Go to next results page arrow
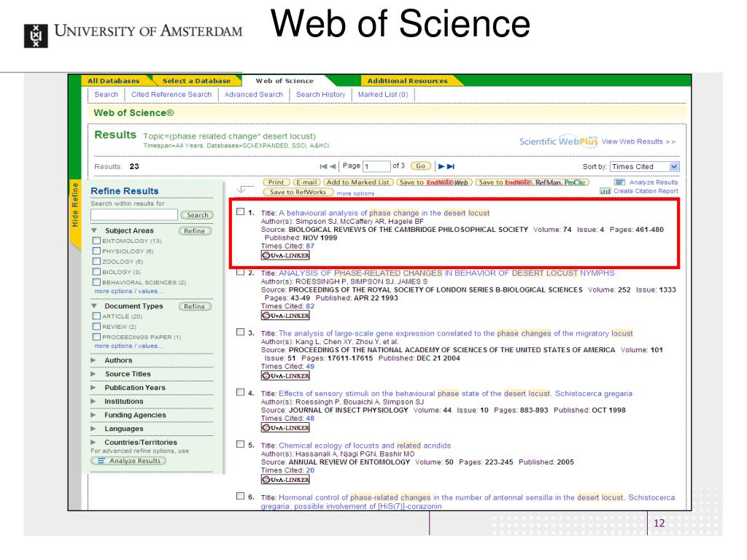Viewport: 747px width, 560px height. [441, 166]
